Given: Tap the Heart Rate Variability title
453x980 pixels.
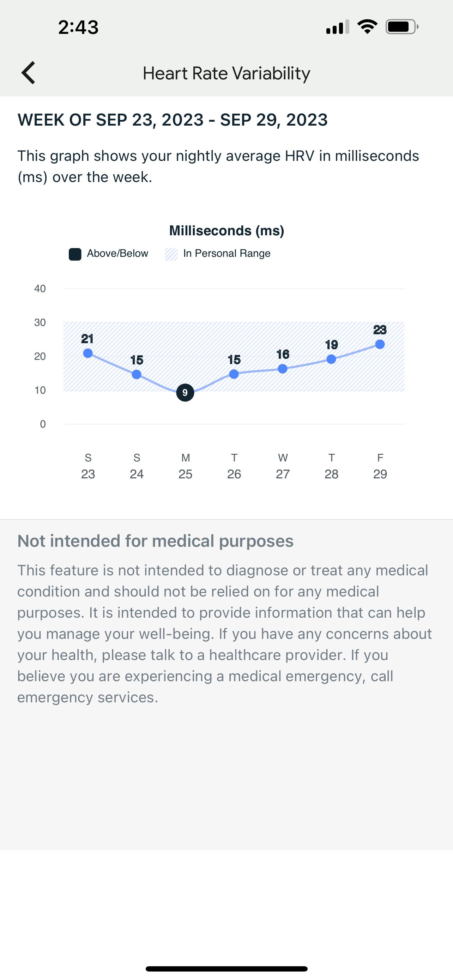Looking at the screenshot, I should [x=226, y=73].
